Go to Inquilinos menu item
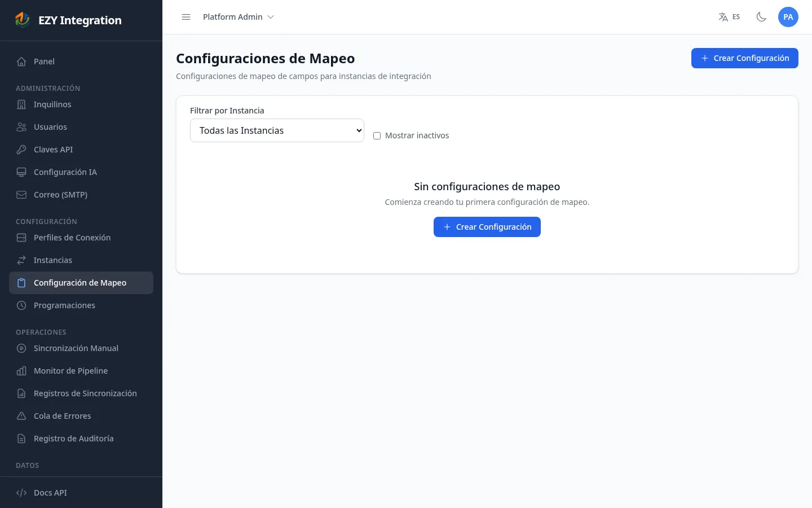812x508 pixels. (x=81, y=104)
